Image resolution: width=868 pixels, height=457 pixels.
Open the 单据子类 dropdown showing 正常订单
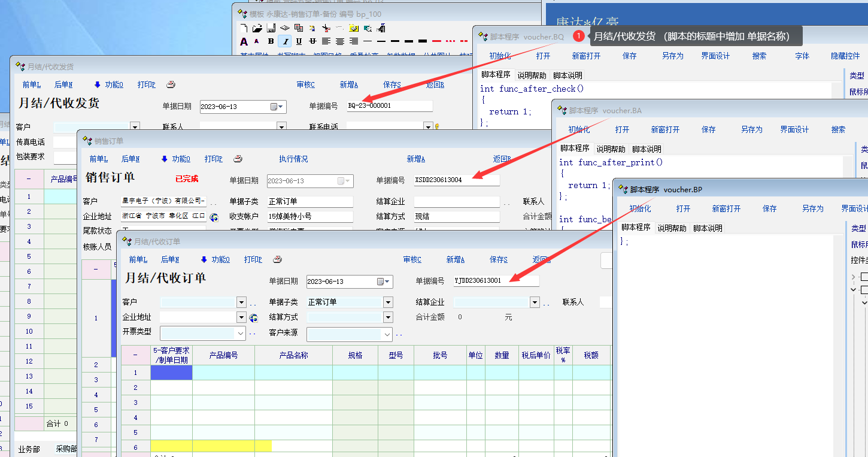[388, 302]
